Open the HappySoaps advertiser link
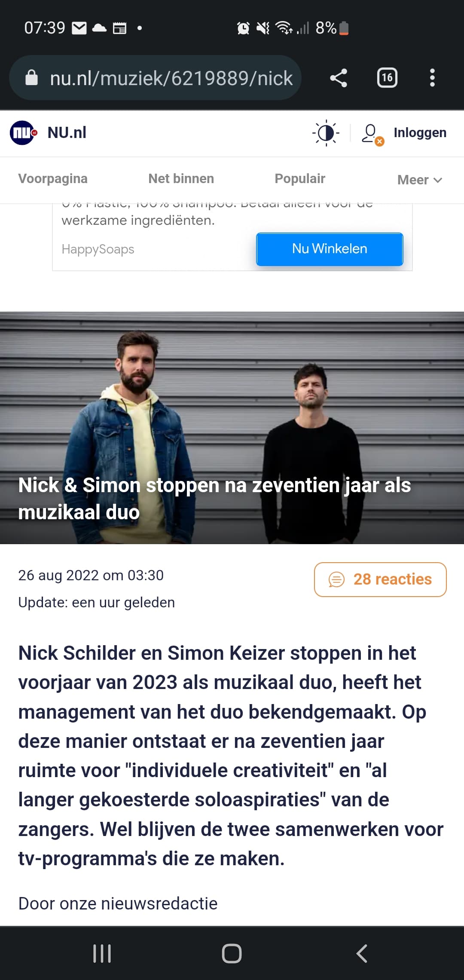The height and width of the screenshot is (980, 464). 98,249
